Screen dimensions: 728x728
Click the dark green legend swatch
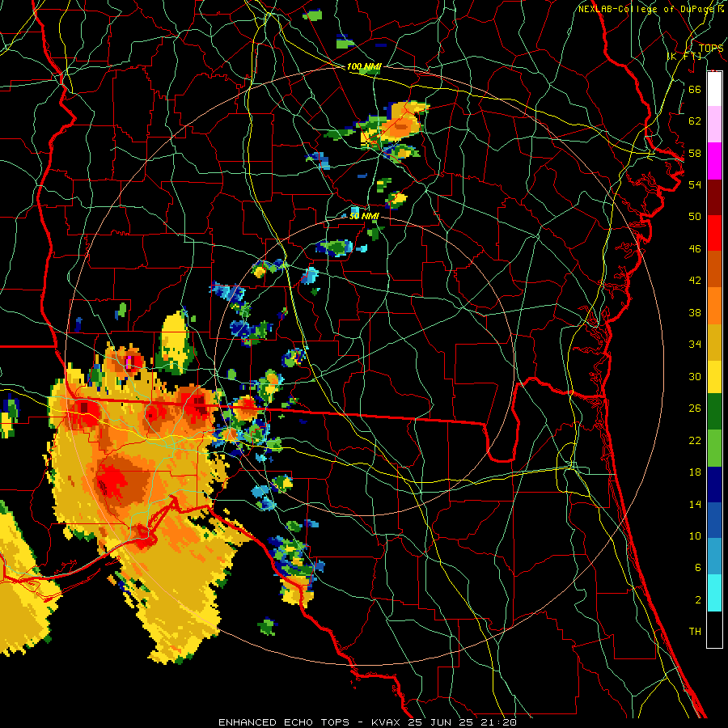(714, 412)
